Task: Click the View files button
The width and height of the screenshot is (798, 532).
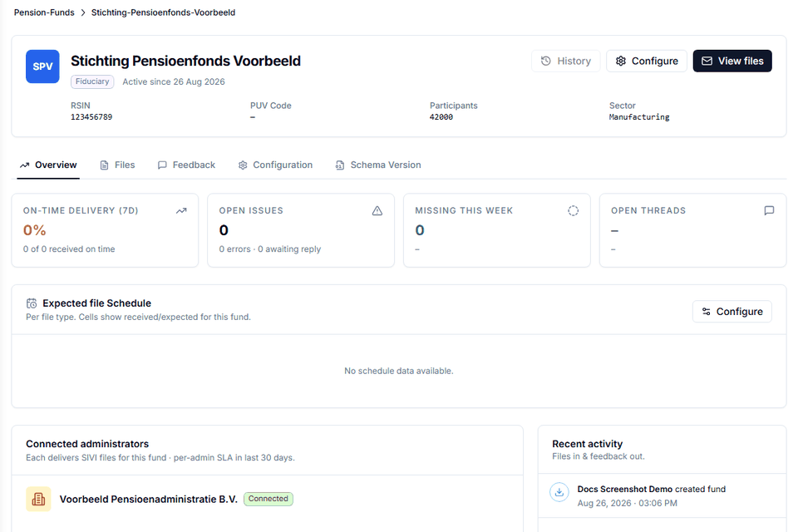Action: point(732,61)
